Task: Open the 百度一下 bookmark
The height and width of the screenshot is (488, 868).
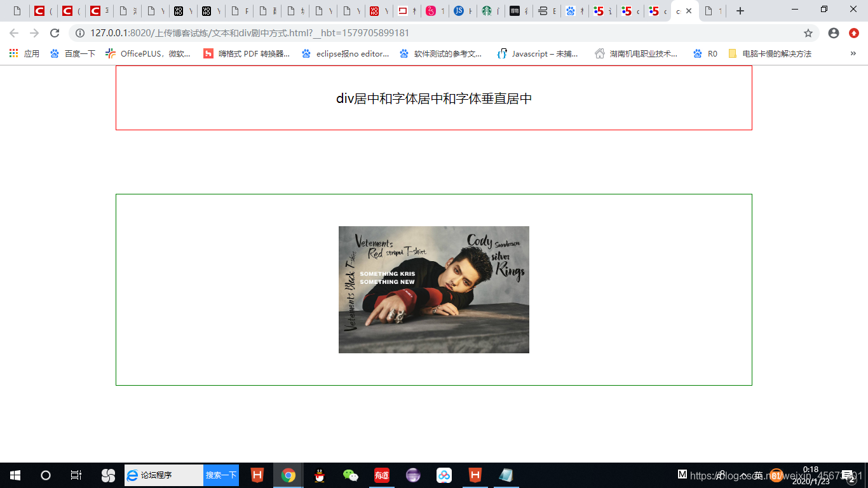Action: tap(72, 54)
